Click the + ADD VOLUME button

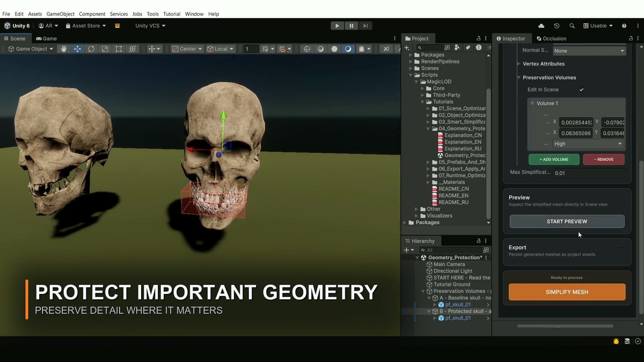click(554, 159)
